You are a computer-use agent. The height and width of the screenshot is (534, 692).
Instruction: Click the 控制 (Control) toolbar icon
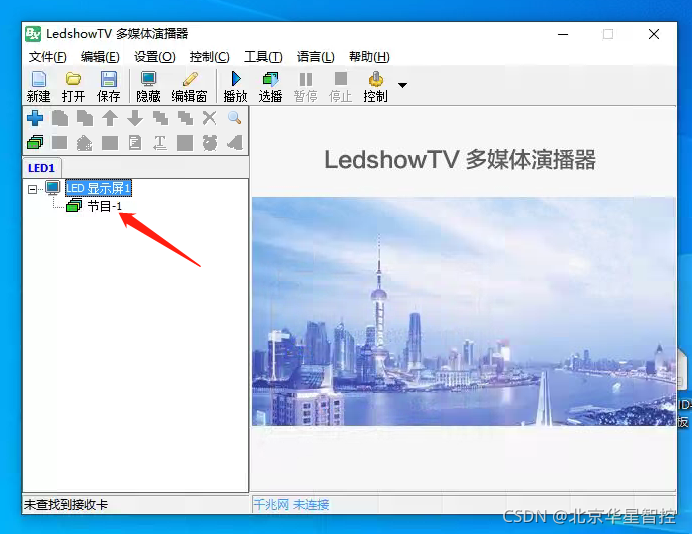coord(376,86)
